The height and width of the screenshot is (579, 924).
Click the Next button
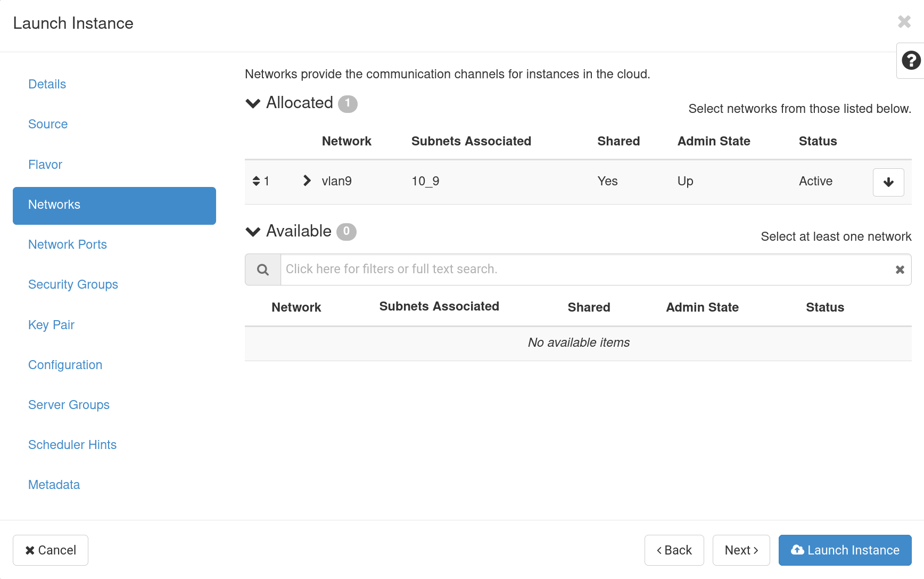point(741,550)
